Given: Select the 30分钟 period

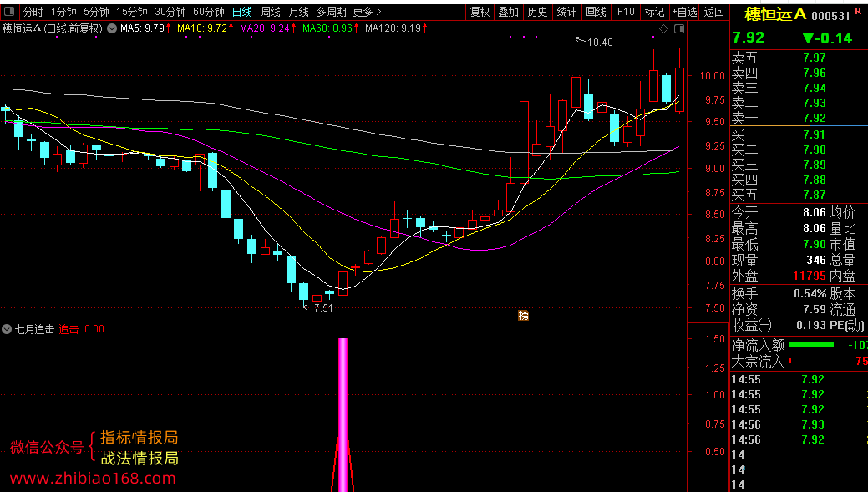Looking at the screenshot, I should point(170,12).
